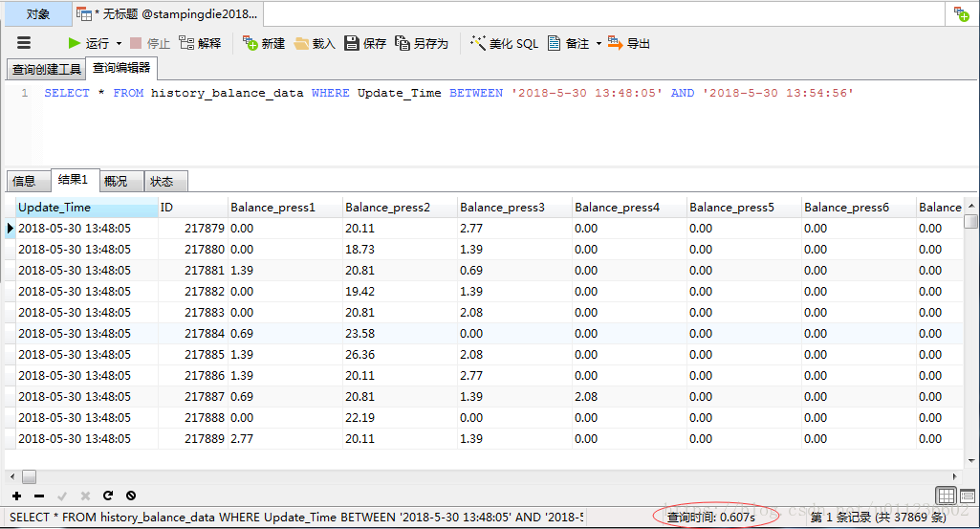Refresh the result grid
The image size is (980, 529).
pyautogui.click(x=108, y=496)
